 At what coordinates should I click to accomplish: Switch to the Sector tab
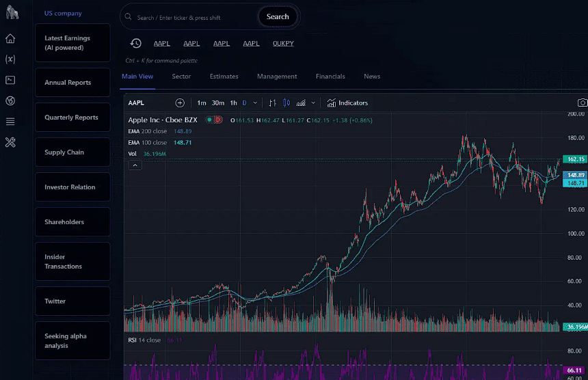[x=181, y=77]
